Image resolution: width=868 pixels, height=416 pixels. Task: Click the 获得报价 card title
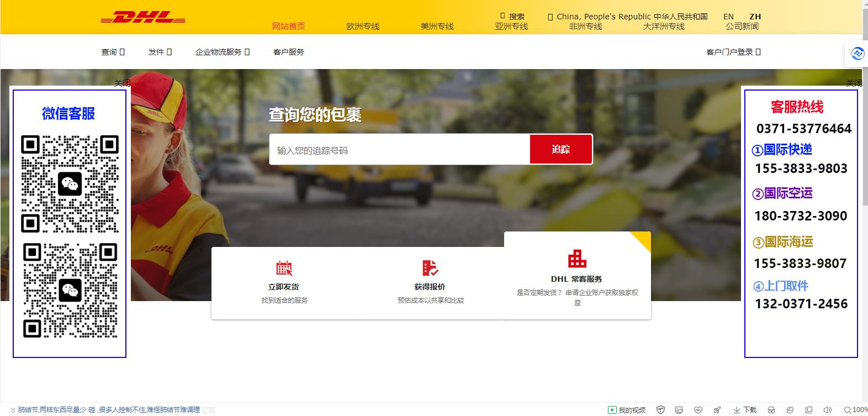(x=430, y=287)
